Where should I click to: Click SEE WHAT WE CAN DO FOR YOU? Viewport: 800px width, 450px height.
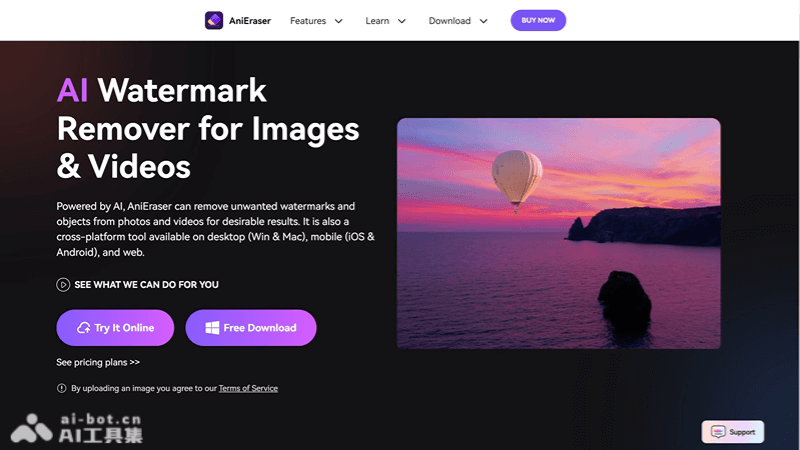click(146, 285)
